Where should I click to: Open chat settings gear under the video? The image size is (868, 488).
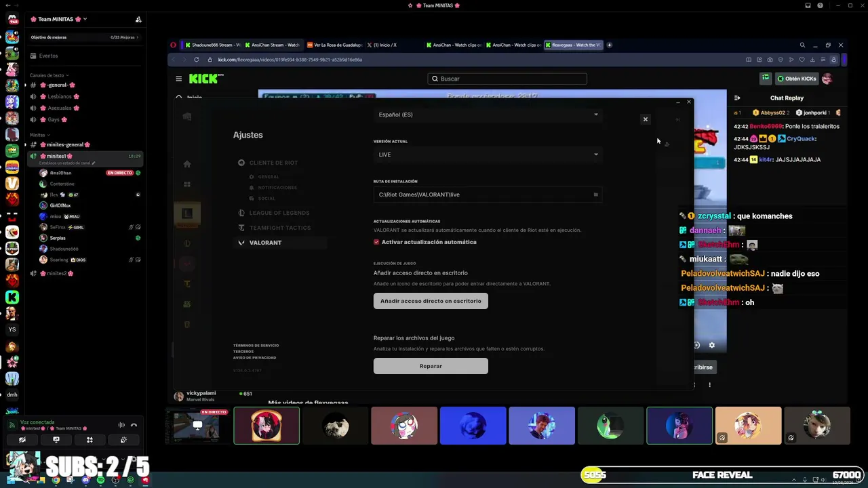pyautogui.click(x=711, y=345)
